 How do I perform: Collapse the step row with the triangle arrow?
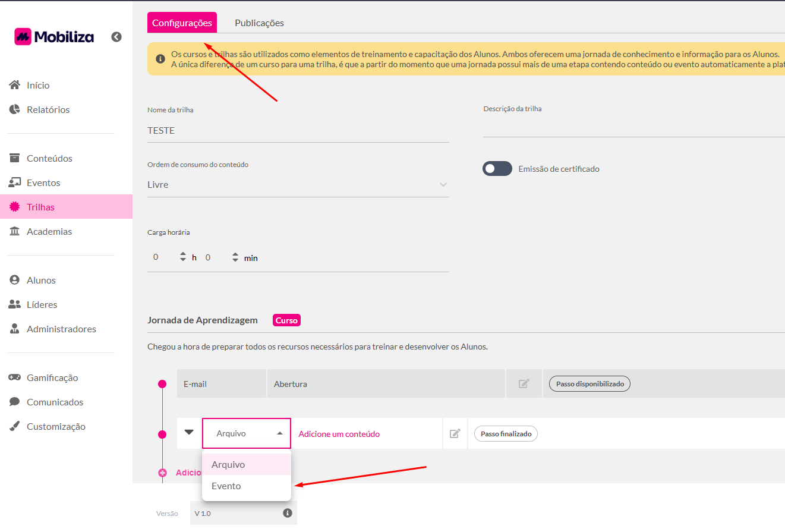tap(189, 433)
